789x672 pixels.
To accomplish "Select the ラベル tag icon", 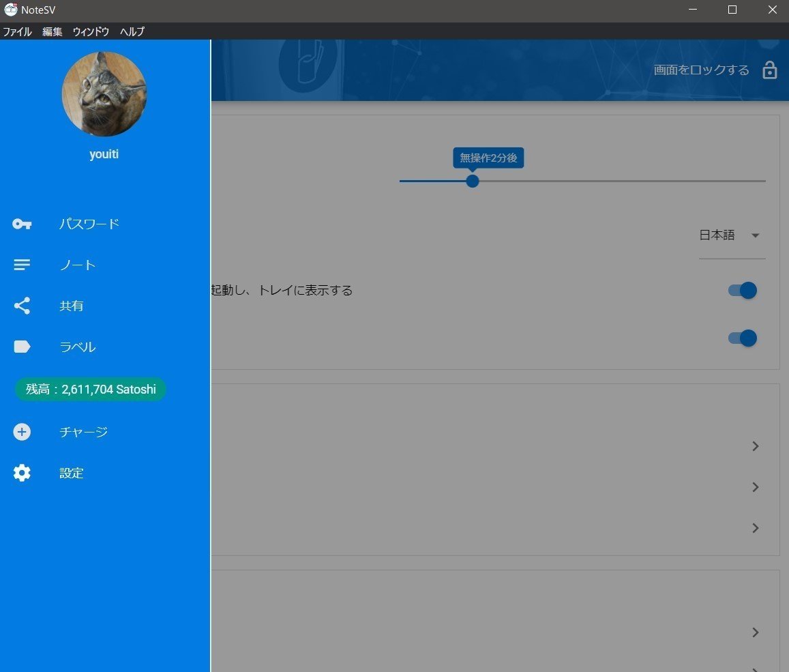I will (21, 347).
